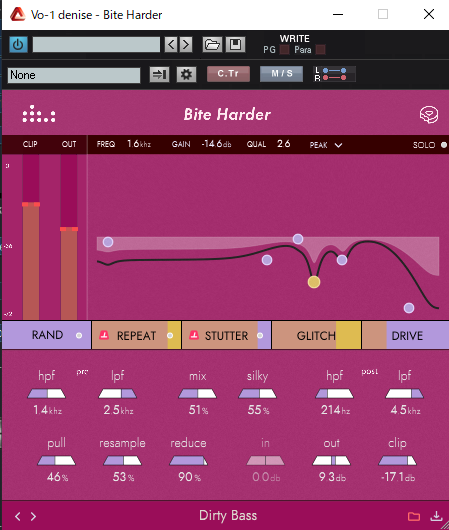Toggle the M / S button
The height and width of the screenshot is (530, 449).
pos(281,74)
